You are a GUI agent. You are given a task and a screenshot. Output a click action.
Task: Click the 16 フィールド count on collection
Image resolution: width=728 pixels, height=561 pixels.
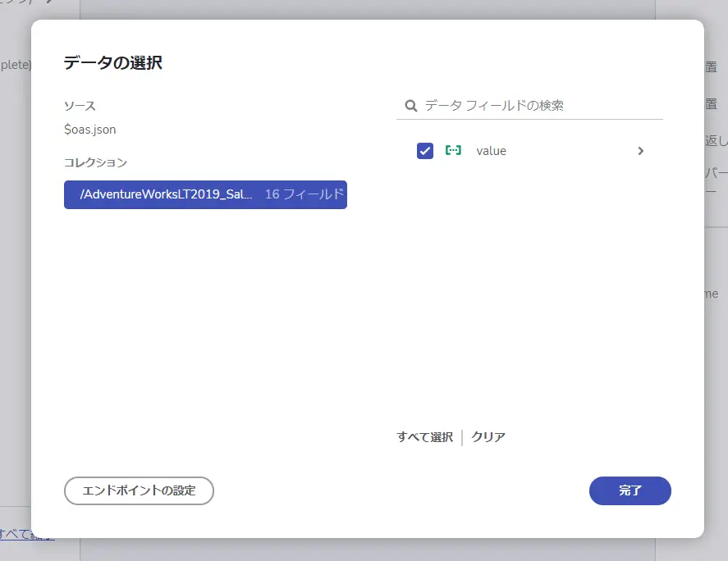pos(304,194)
